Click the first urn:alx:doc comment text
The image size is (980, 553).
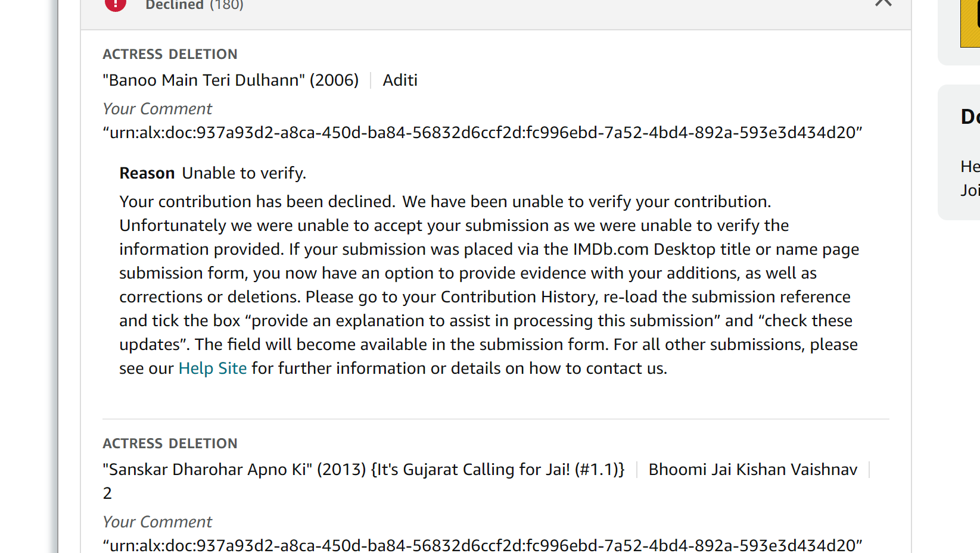tap(482, 133)
